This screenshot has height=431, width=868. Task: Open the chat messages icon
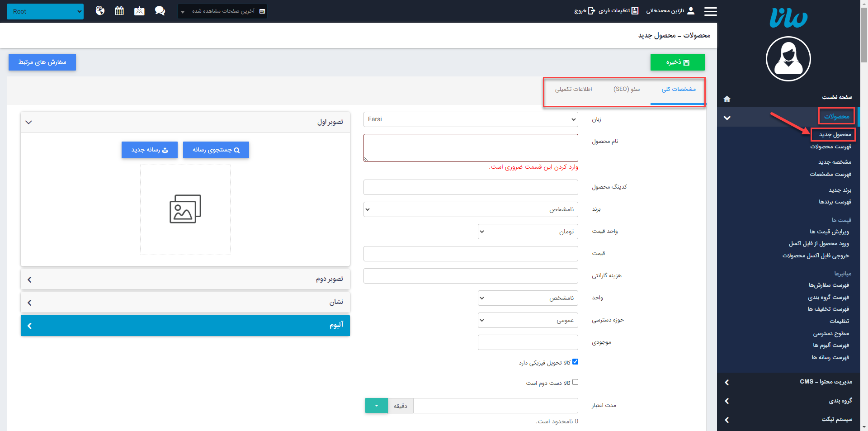[160, 11]
